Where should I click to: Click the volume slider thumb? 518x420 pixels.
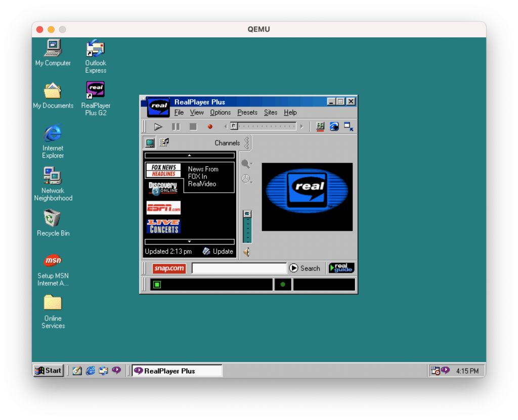click(x=247, y=214)
